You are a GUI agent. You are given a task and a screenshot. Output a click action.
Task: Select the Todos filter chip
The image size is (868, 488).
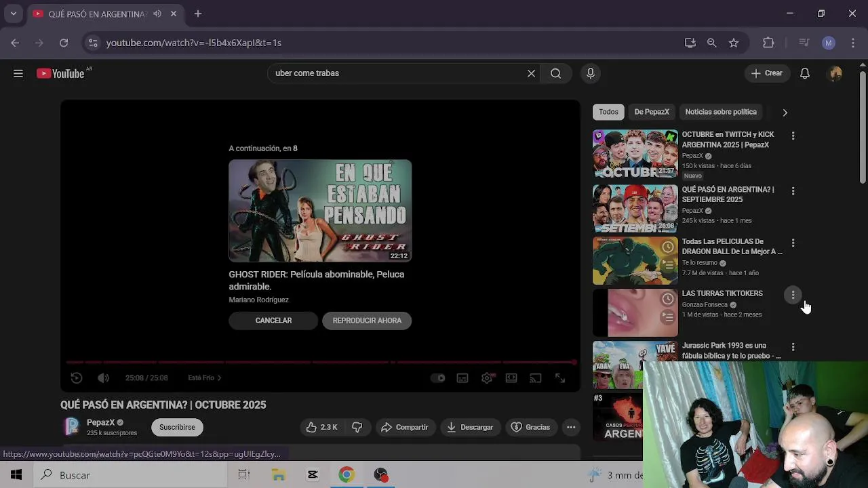coord(608,112)
